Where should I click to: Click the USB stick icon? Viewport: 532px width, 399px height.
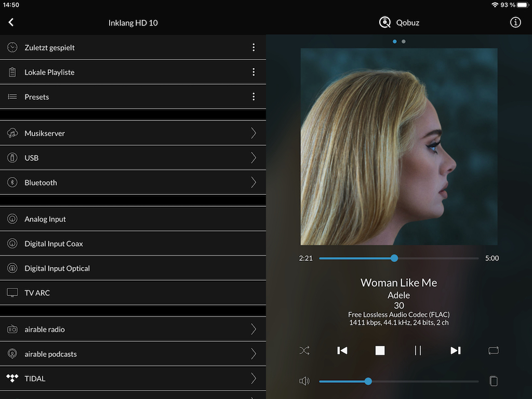(x=12, y=158)
